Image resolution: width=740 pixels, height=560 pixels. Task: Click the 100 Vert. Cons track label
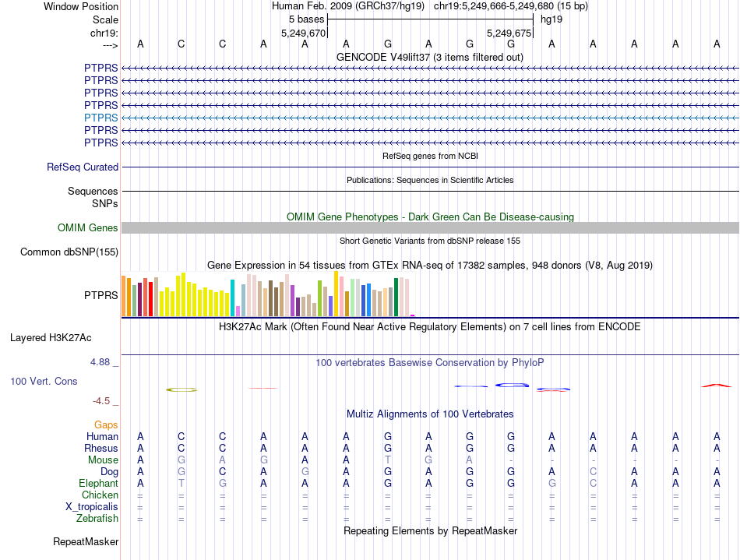click(44, 381)
